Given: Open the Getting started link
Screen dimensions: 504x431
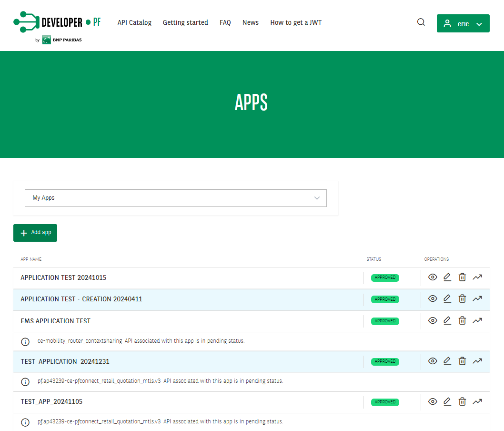Looking at the screenshot, I should [x=185, y=22].
